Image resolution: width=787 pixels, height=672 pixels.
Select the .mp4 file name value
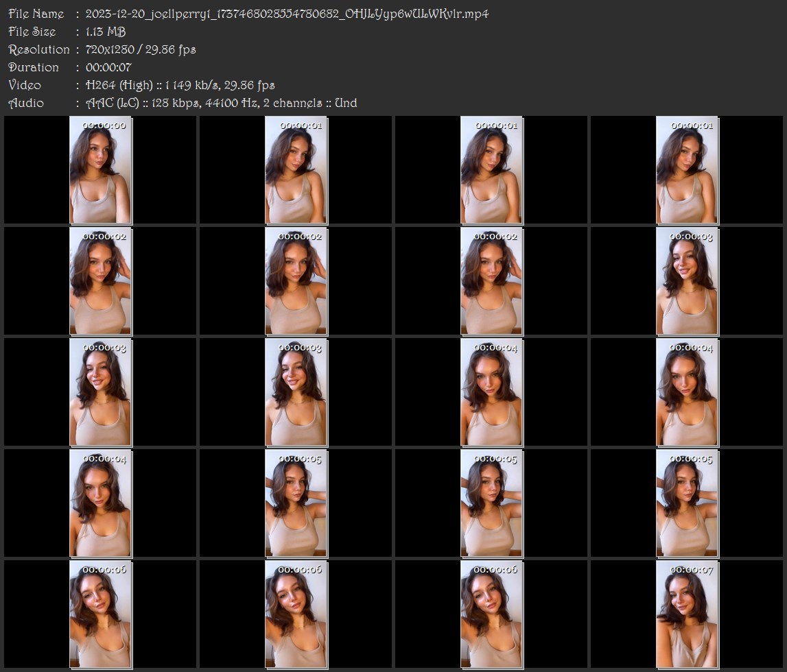pos(287,14)
